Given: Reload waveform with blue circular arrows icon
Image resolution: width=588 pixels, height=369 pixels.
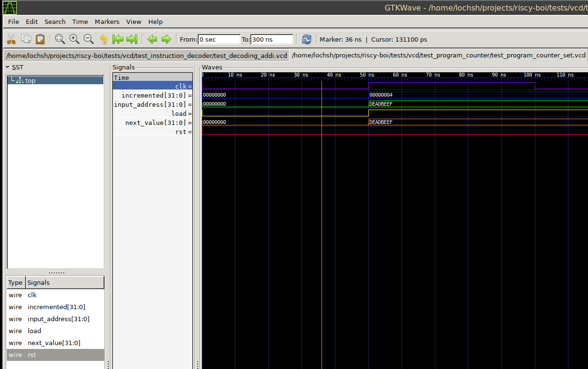Looking at the screenshot, I should pyautogui.click(x=306, y=39).
